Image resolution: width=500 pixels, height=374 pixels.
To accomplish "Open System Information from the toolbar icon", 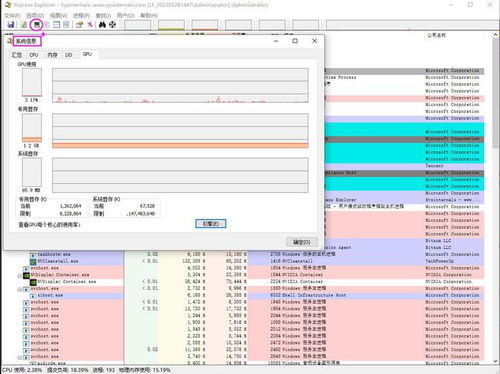I will pyautogui.click(x=37, y=25).
